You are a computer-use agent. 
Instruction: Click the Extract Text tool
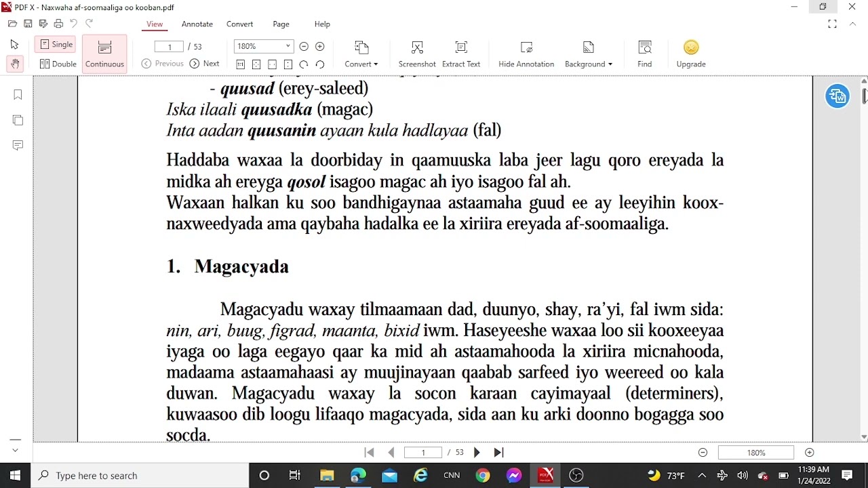[x=461, y=54]
